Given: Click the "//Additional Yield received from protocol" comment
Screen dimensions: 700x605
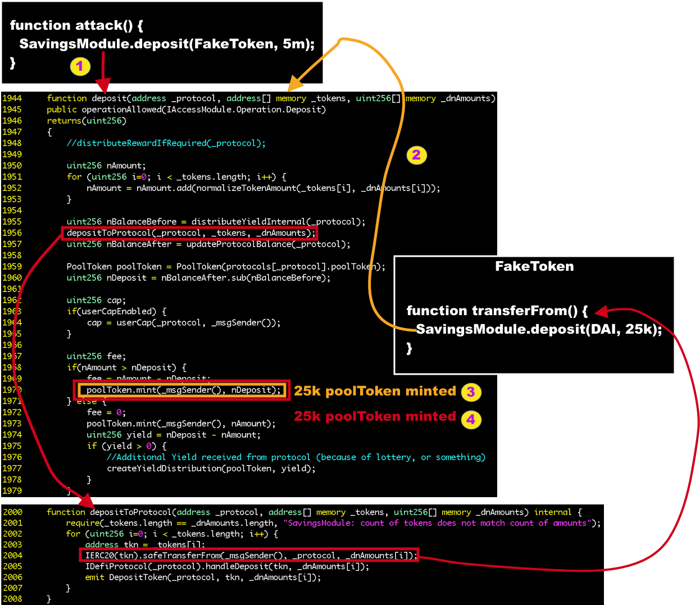Looking at the screenshot, I should pyautogui.click(x=208, y=458).
